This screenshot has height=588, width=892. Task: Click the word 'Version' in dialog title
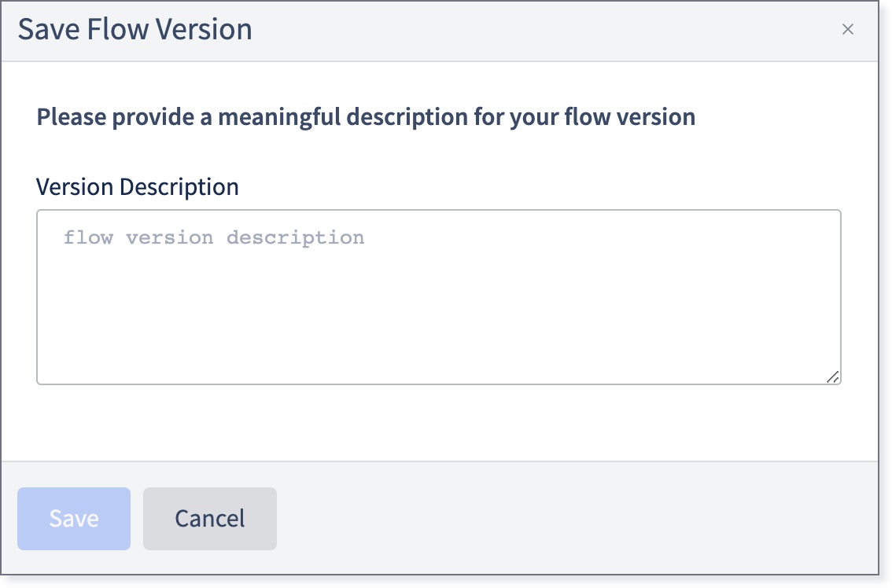point(204,30)
